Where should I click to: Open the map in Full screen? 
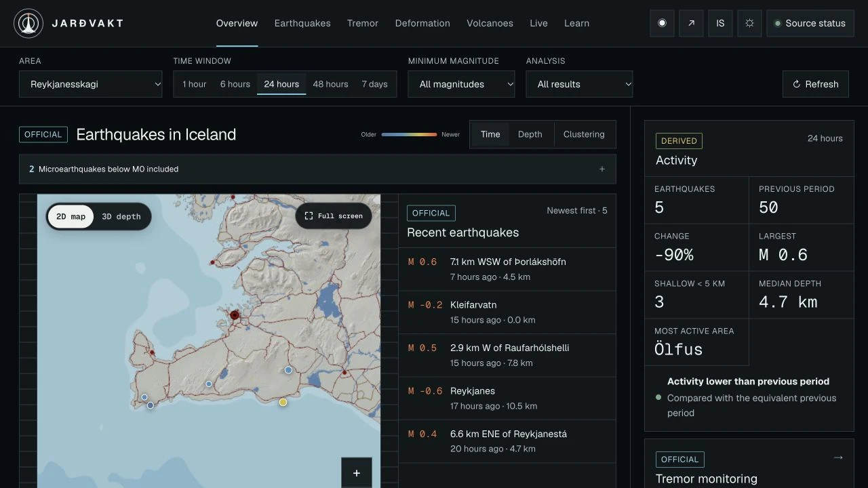334,216
